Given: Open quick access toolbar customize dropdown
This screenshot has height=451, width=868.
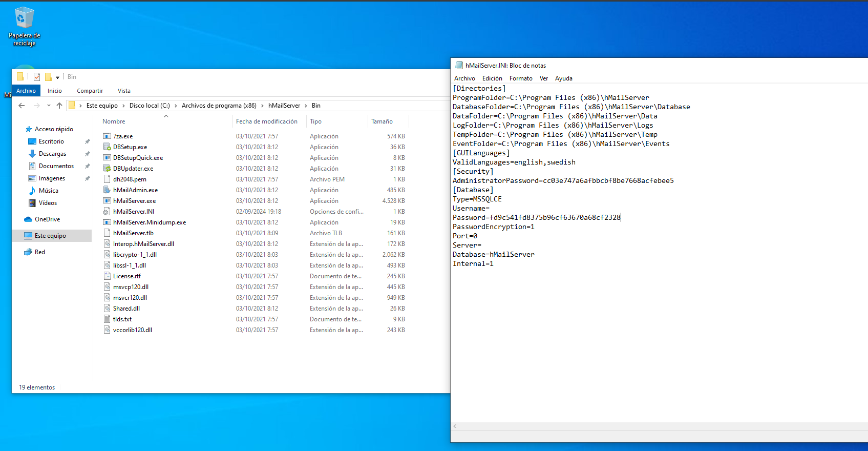Looking at the screenshot, I should tap(57, 77).
